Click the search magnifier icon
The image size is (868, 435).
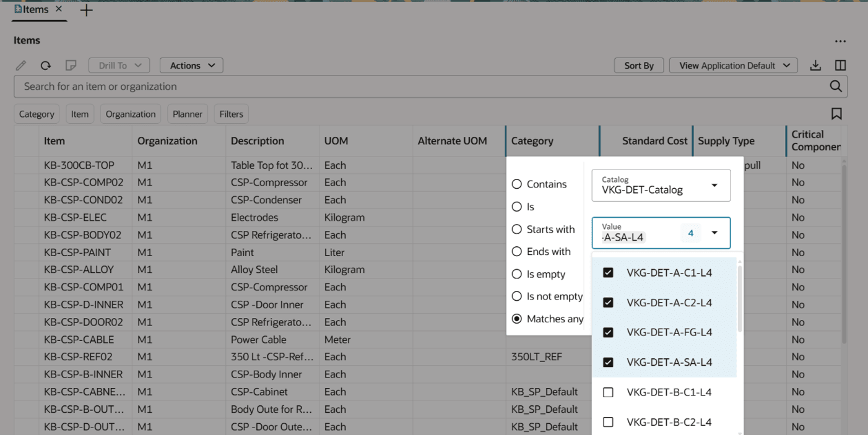click(836, 87)
